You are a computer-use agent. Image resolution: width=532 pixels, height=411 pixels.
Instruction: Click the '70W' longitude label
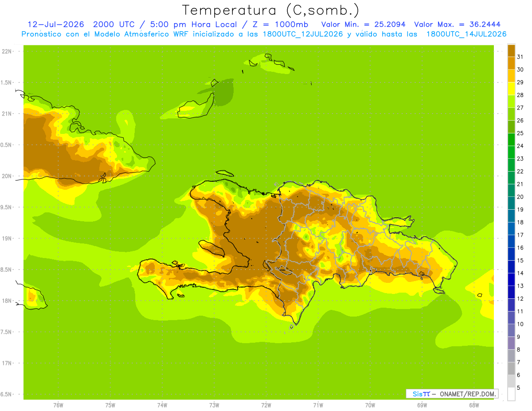(x=370, y=405)
